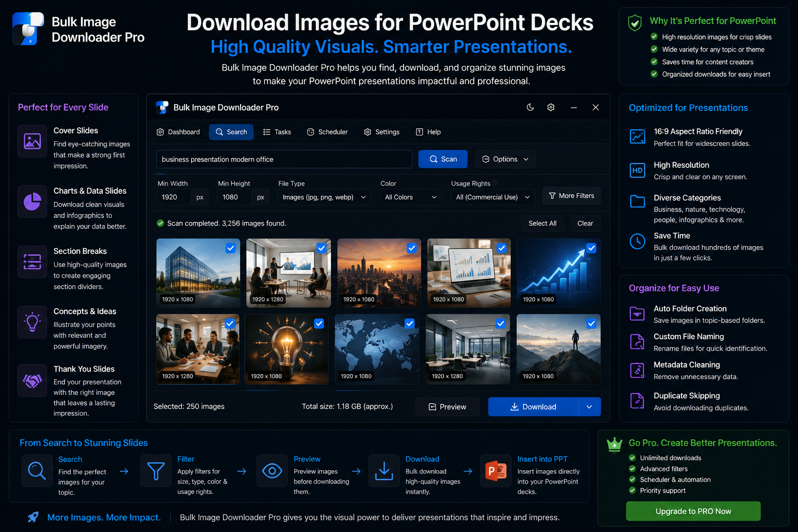
Task: Uncheck the mountain climber image
Action: [x=591, y=324]
